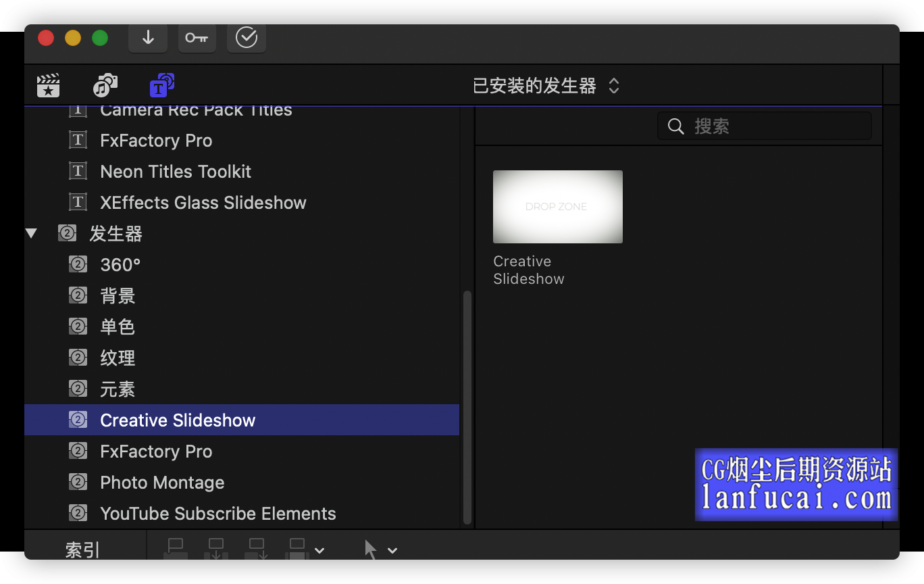924x584 pixels.
Task: Click the import media down-arrow button
Action: tap(148, 39)
